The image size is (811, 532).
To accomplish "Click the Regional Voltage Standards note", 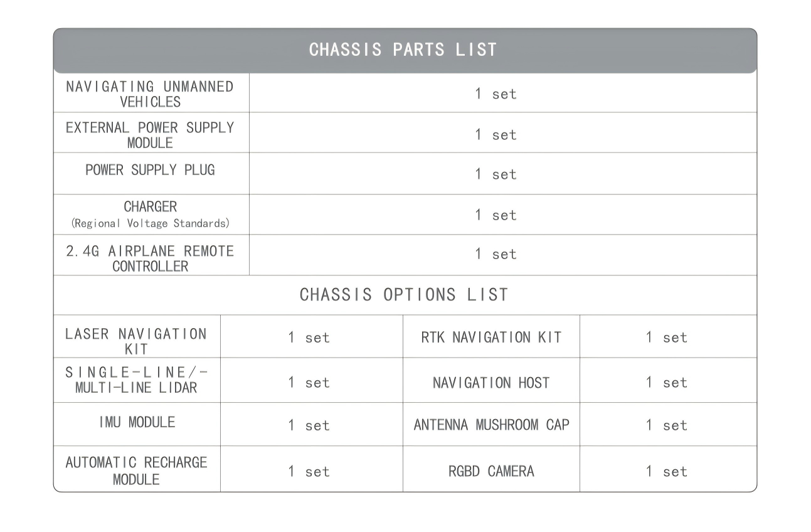I will [151, 223].
